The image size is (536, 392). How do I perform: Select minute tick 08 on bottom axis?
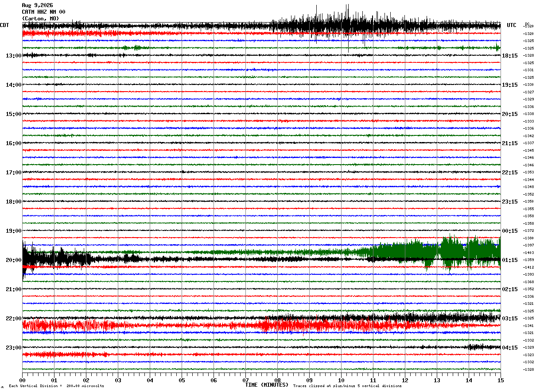277,380
